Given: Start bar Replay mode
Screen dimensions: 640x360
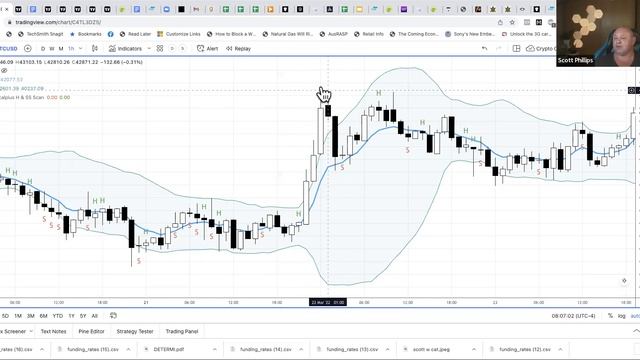Looking at the screenshot, I should (x=238, y=49).
